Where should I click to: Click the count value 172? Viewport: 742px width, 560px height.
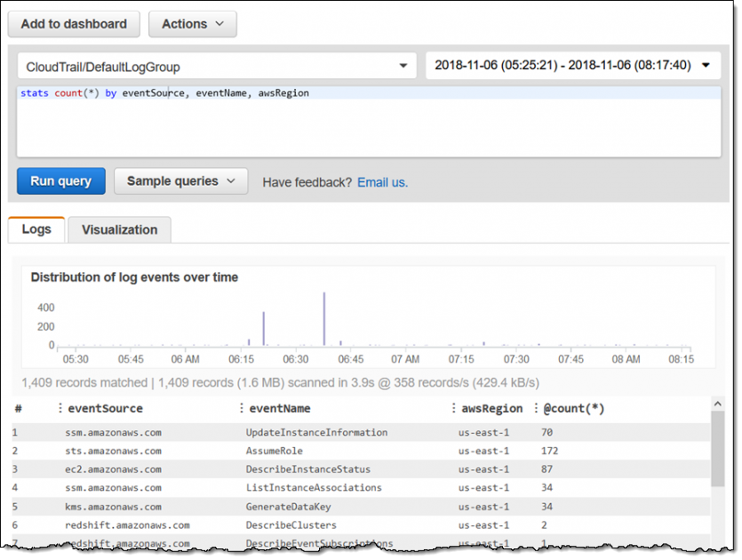coord(549,451)
